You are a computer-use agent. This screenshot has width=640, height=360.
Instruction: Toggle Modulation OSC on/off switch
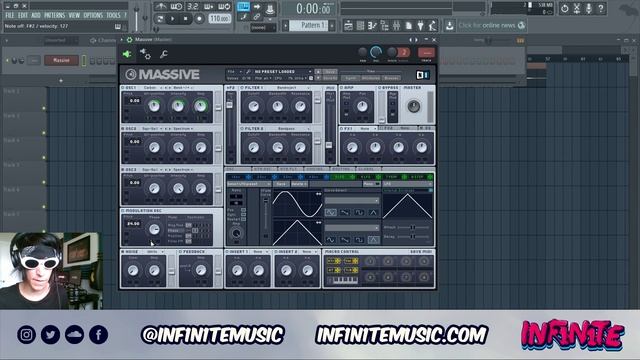[123, 211]
